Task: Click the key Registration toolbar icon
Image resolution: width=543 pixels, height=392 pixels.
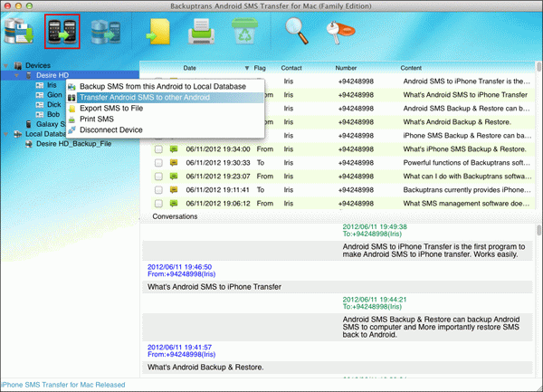Action: [340, 33]
